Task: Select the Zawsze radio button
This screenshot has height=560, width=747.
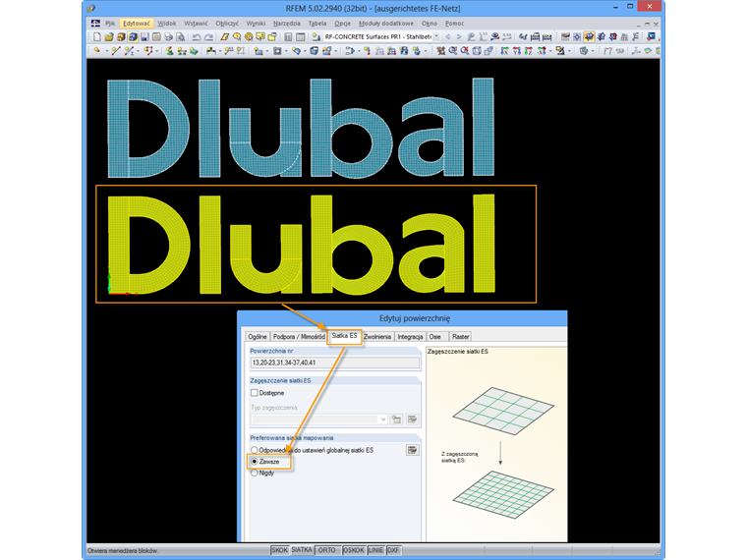Action: 255,462
